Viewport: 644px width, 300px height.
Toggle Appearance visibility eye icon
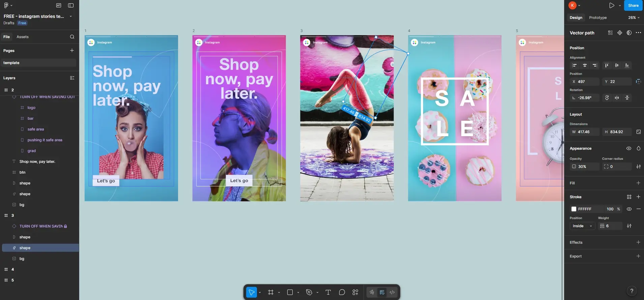pyautogui.click(x=629, y=148)
